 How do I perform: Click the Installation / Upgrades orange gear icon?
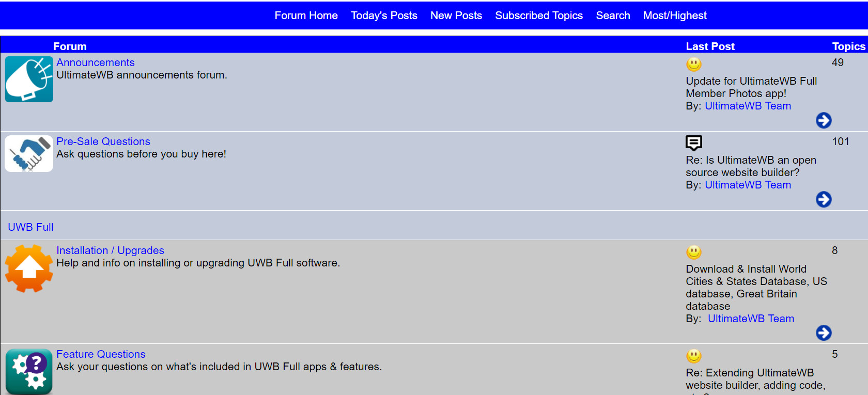pyautogui.click(x=29, y=268)
